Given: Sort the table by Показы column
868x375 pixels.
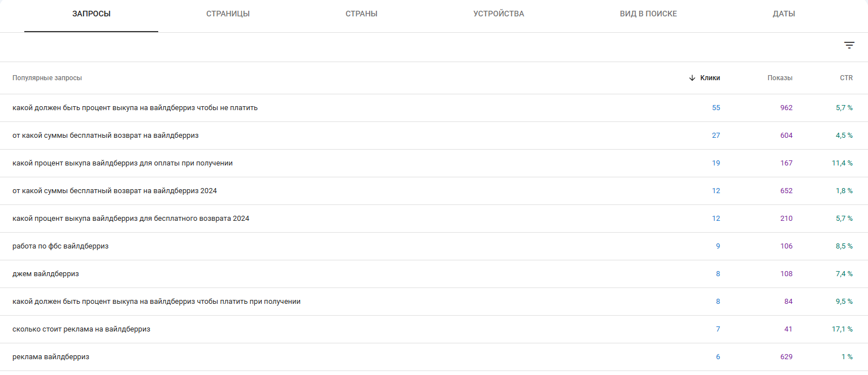Looking at the screenshot, I should coord(779,78).
